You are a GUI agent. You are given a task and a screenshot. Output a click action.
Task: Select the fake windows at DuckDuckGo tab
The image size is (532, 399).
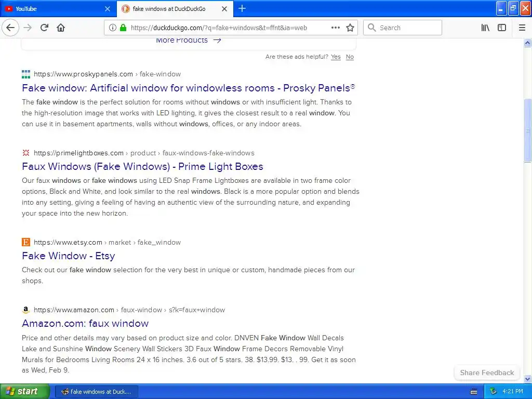pos(175,9)
